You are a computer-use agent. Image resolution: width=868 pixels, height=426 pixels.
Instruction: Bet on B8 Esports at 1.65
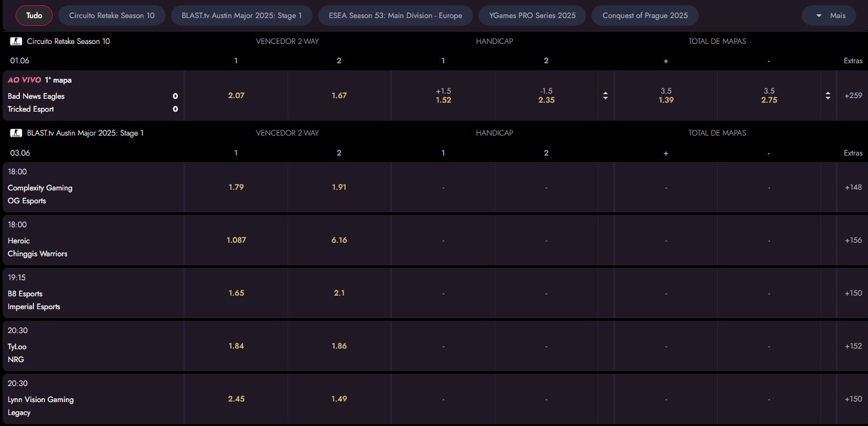(x=236, y=293)
